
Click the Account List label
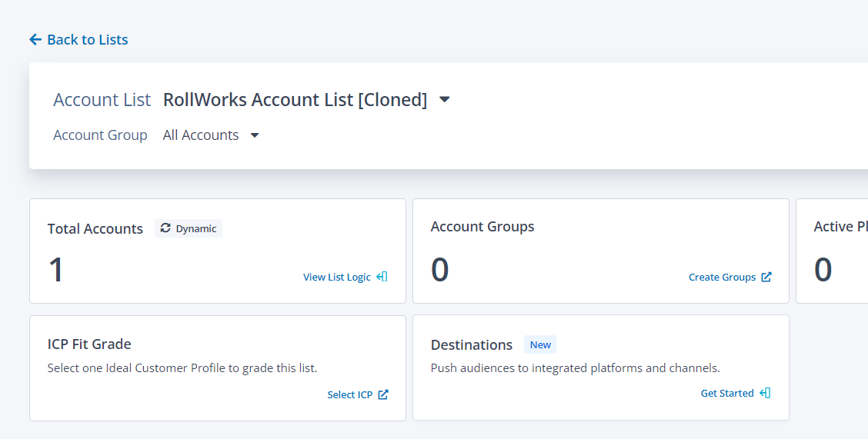[102, 99]
